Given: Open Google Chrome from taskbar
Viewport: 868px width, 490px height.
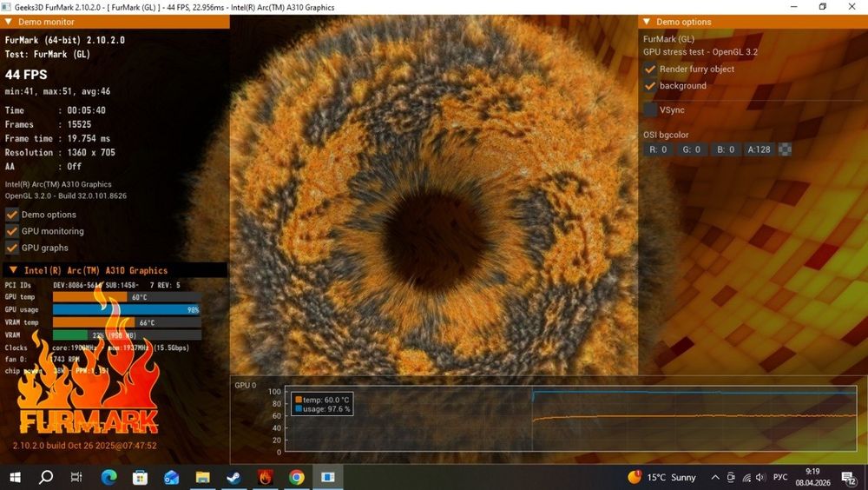Looking at the screenshot, I should point(297,477).
